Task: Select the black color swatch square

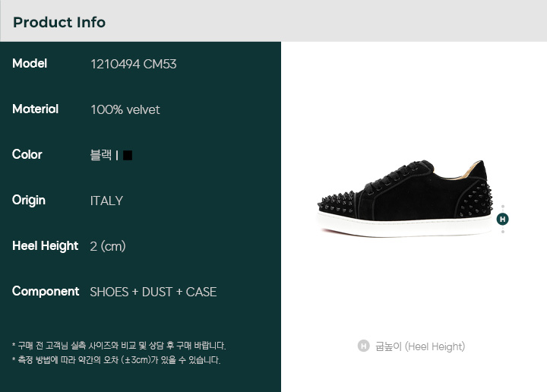Action: pyautogui.click(x=128, y=155)
